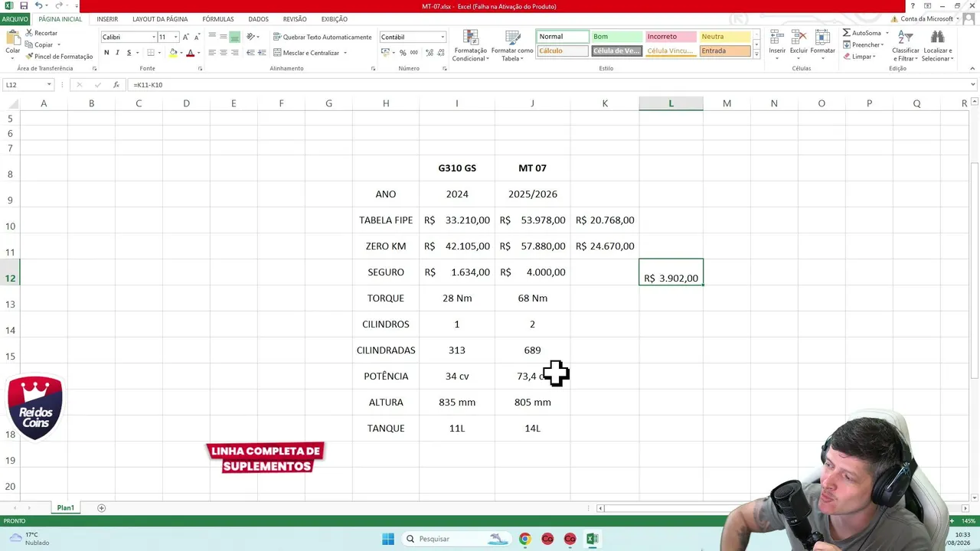The width and height of the screenshot is (980, 551).
Task: Expand the formula bar
Action: [x=973, y=85]
